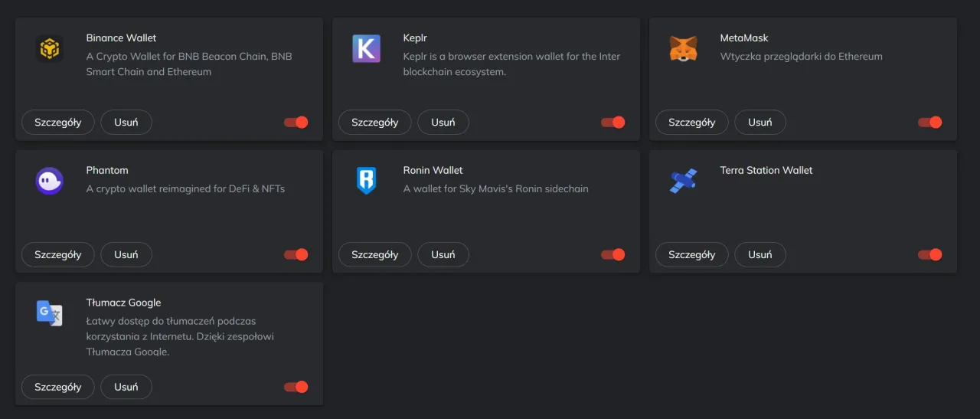Image resolution: width=980 pixels, height=419 pixels.
Task: Remove Phantom with Usuń
Action: (126, 255)
